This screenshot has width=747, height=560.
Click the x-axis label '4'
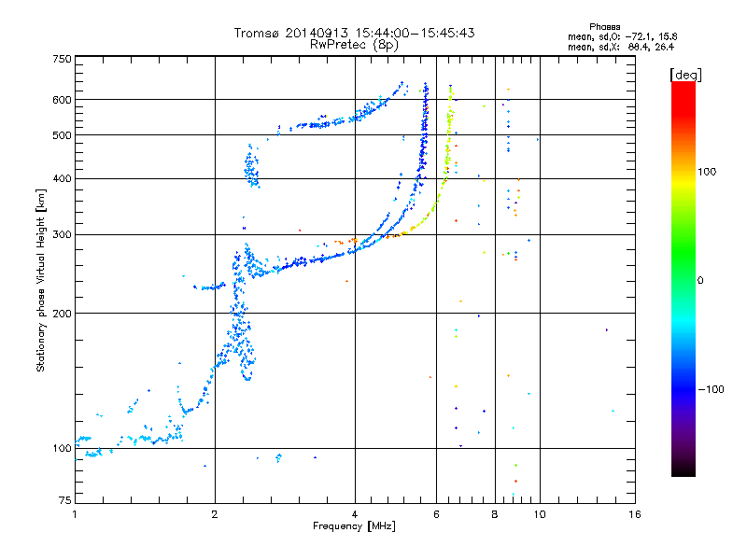[x=355, y=514]
